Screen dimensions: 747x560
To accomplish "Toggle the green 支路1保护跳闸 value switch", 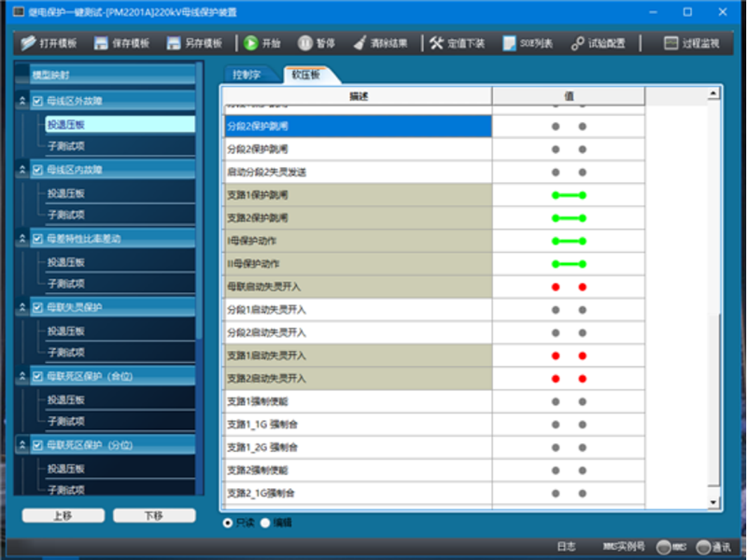I will tap(568, 195).
